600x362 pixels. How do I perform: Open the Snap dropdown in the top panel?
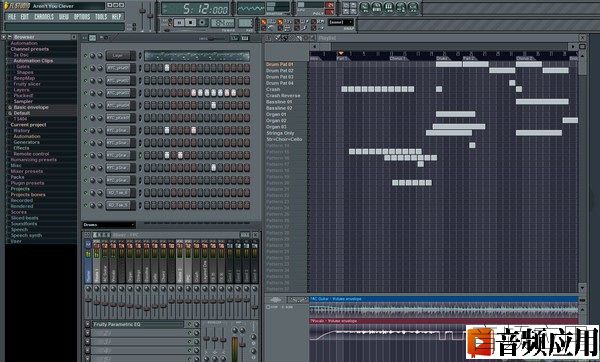340,23
